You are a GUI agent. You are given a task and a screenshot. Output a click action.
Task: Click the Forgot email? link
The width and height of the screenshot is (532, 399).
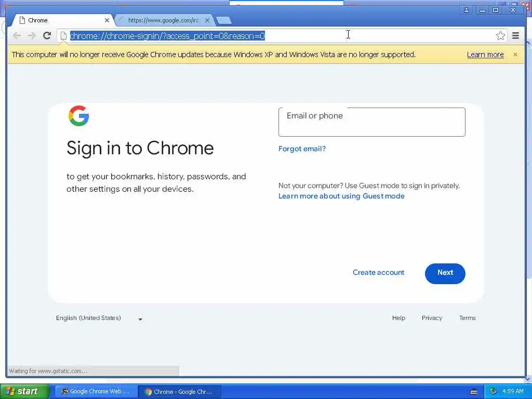(302, 149)
